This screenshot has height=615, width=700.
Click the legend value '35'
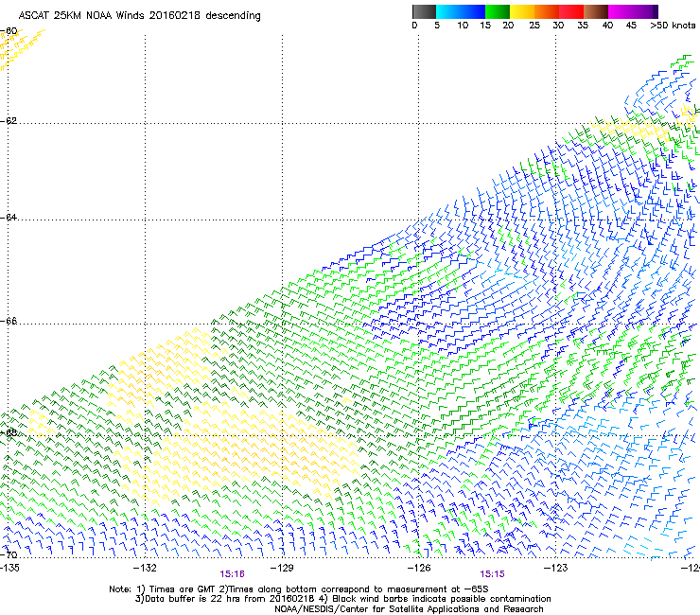pyautogui.click(x=583, y=26)
